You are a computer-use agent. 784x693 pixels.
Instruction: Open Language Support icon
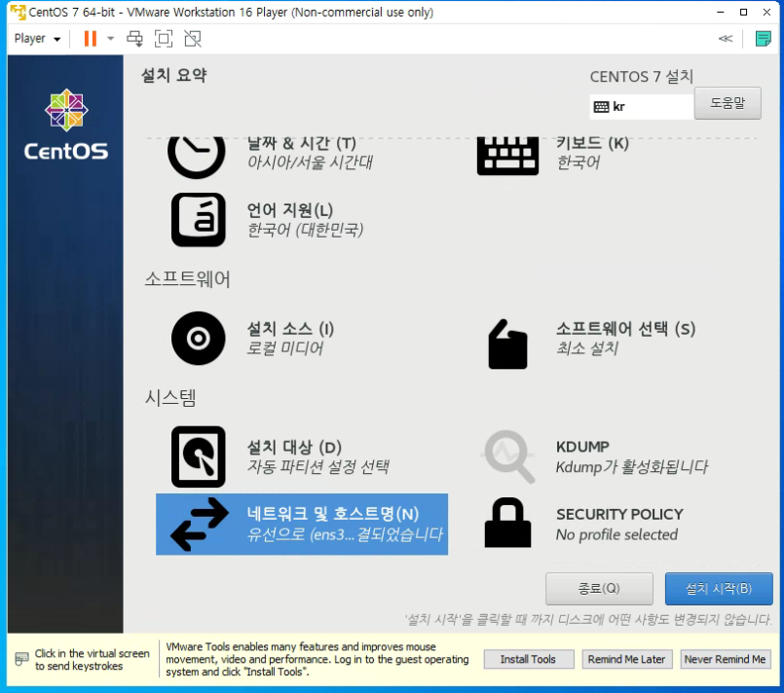pyautogui.click(x=199, y=220)
